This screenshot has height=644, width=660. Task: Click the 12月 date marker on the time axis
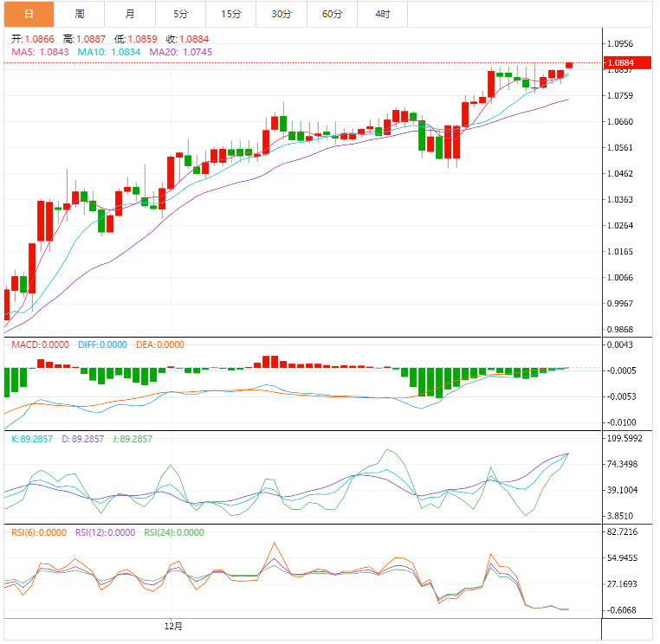click(x=173, y=625)
